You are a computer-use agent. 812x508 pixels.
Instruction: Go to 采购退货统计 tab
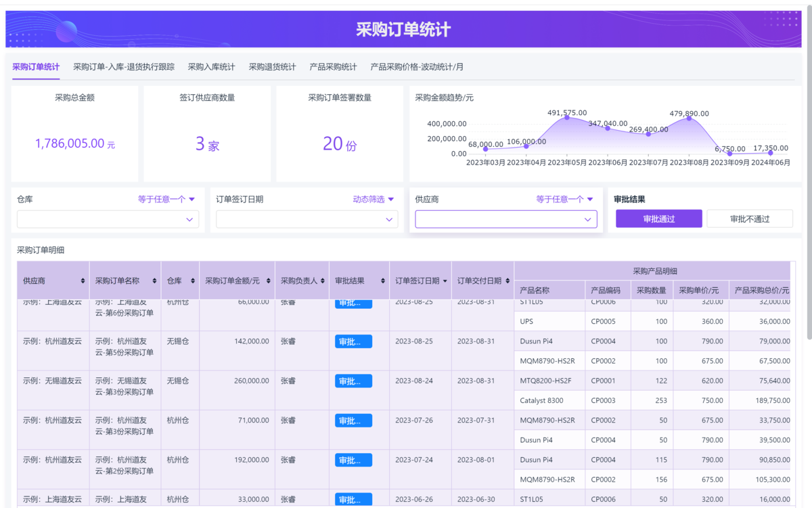tap(272, 67)
